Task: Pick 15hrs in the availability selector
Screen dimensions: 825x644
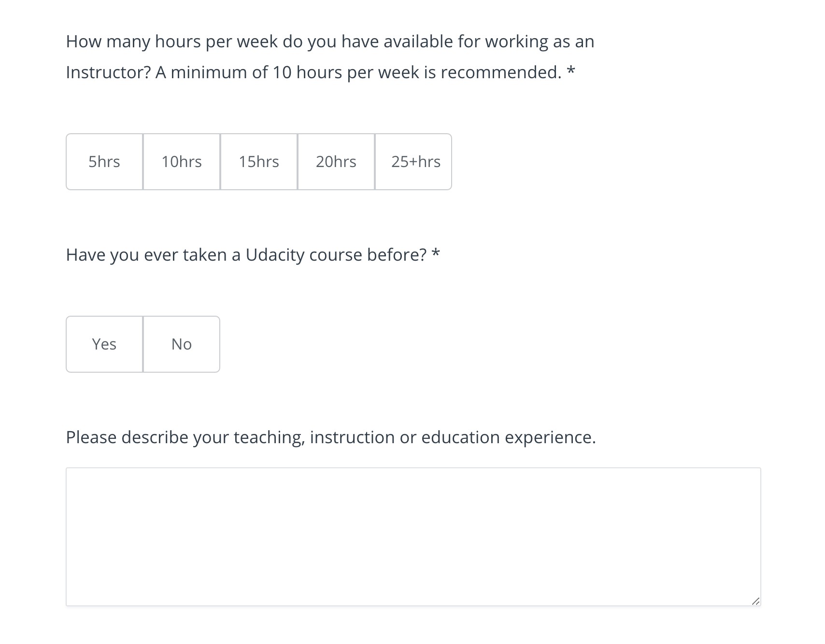Action: click(259, 162)
